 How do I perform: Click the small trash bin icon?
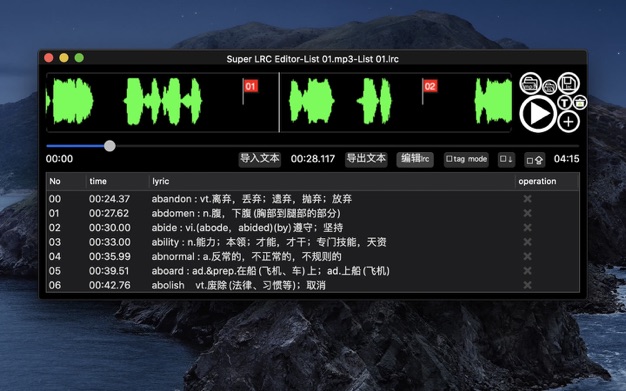[x=580, y=103]
